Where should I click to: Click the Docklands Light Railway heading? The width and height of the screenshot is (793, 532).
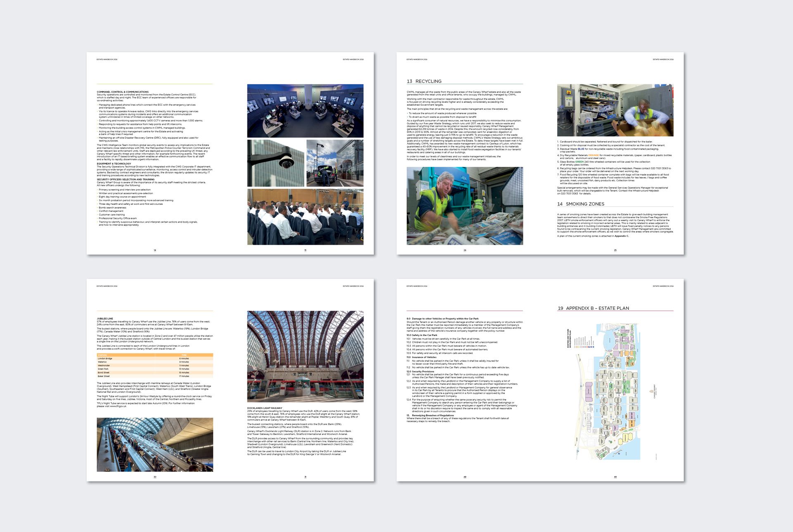click(x=265, y=408)
